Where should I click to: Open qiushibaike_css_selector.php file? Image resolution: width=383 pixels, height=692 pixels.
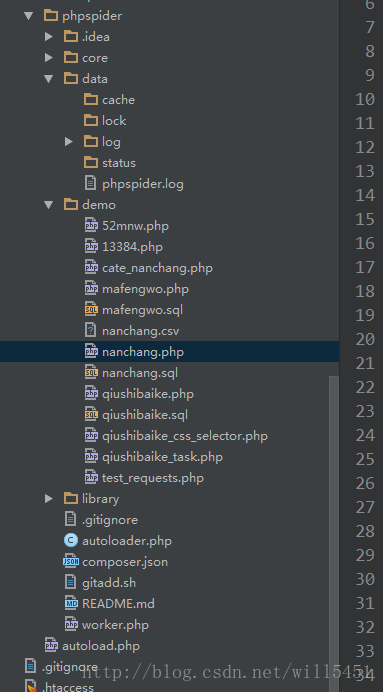(x=185, y=436)
